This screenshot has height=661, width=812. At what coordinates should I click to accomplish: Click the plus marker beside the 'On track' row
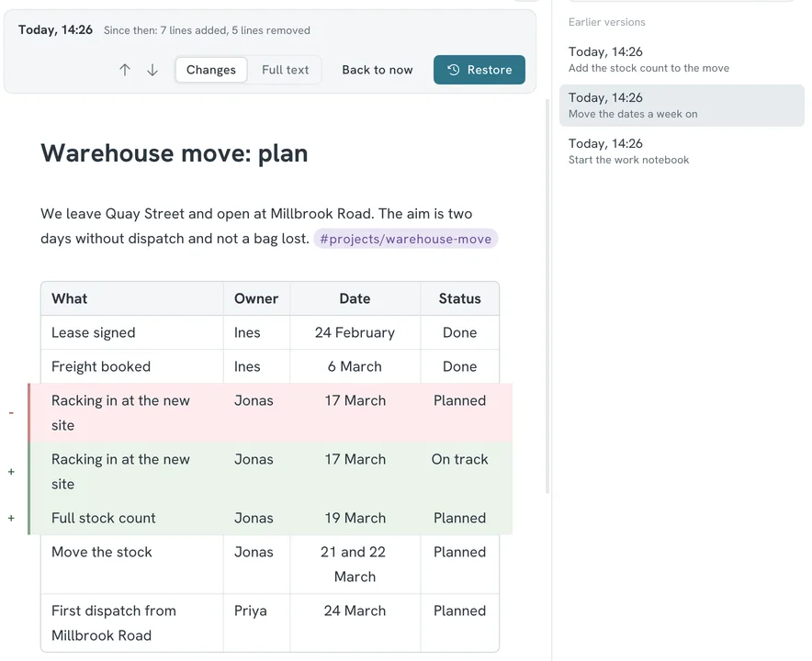[x=11, y=472]
